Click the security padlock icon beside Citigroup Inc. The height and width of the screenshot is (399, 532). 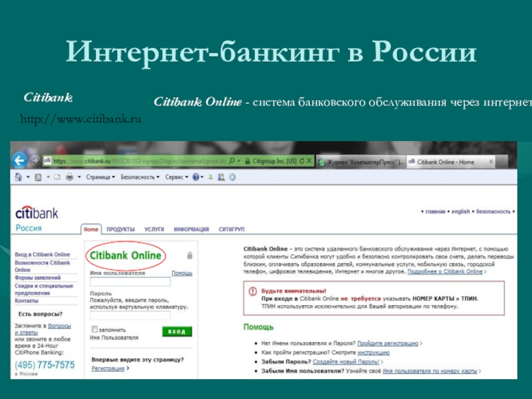coord(247,161)
